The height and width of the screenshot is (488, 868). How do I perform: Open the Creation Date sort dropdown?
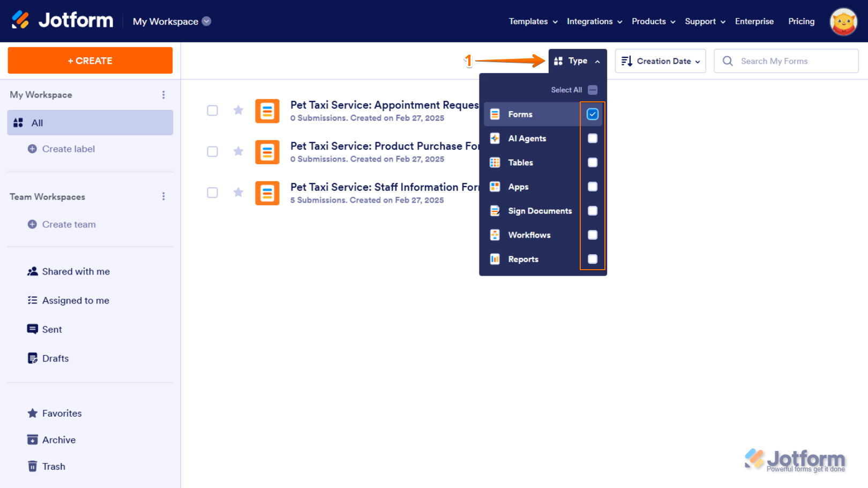[660, 61]
